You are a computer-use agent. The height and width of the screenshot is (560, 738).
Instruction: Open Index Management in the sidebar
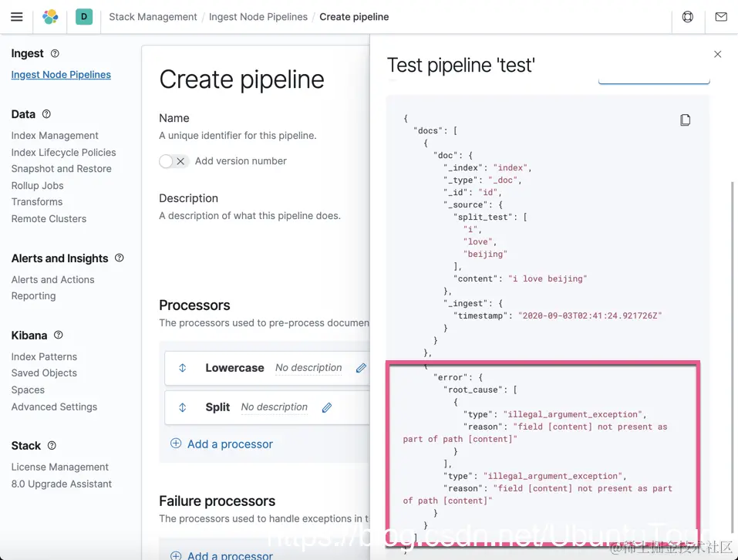(x=55, y=135)
